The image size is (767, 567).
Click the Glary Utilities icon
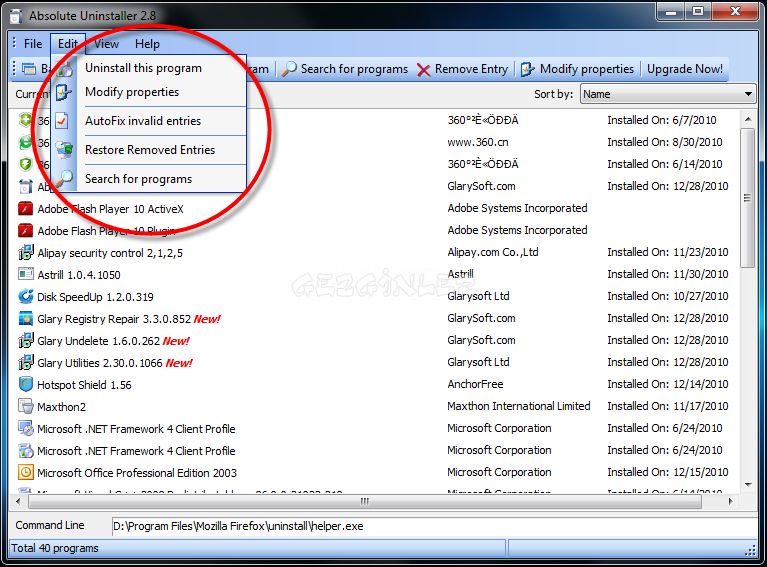(25, 363)
